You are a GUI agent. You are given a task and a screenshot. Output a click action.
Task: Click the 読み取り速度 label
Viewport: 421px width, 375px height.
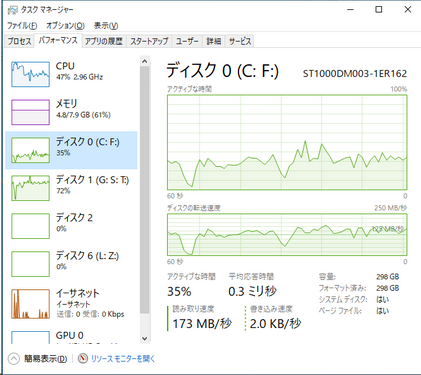click(x=193, y=309)
